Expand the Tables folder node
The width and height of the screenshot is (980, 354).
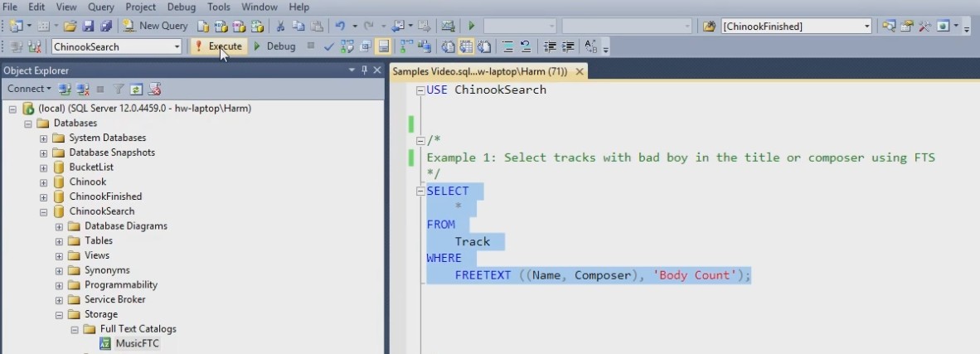[60, 241]
